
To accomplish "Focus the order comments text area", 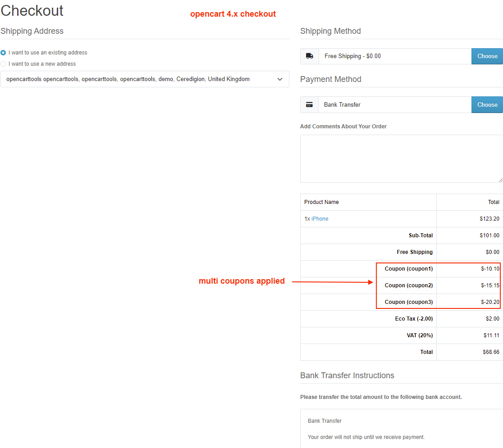I will 401,158.
